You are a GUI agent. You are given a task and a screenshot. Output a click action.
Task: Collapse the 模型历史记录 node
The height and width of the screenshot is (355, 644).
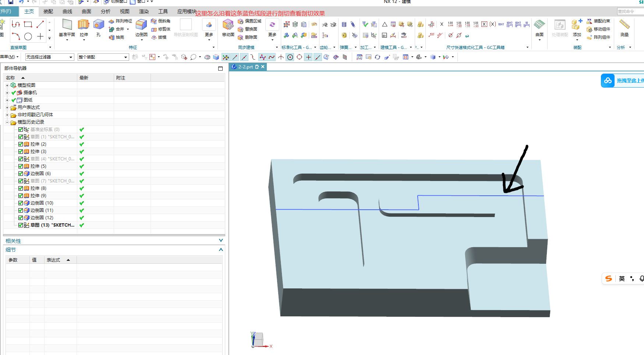(x=7, y=122)
